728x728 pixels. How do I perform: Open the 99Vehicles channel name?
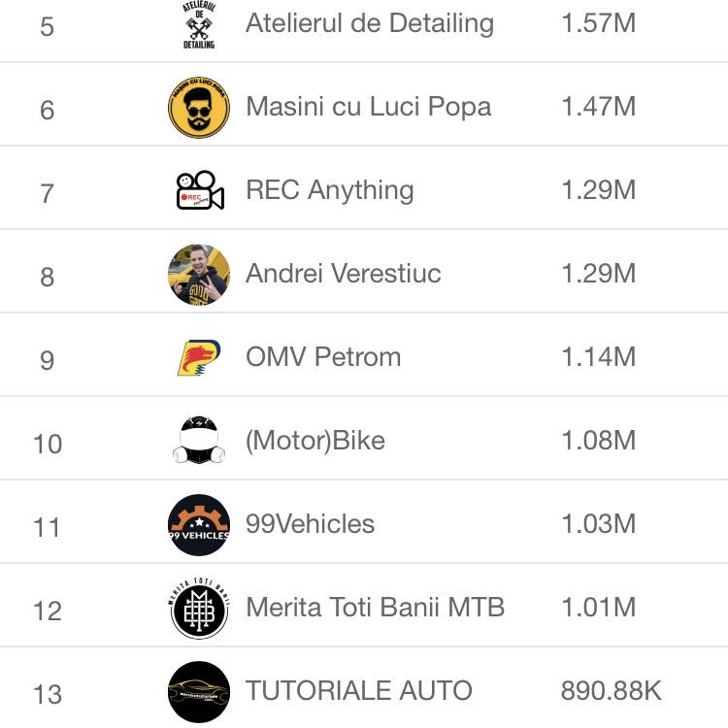(311, 524)
